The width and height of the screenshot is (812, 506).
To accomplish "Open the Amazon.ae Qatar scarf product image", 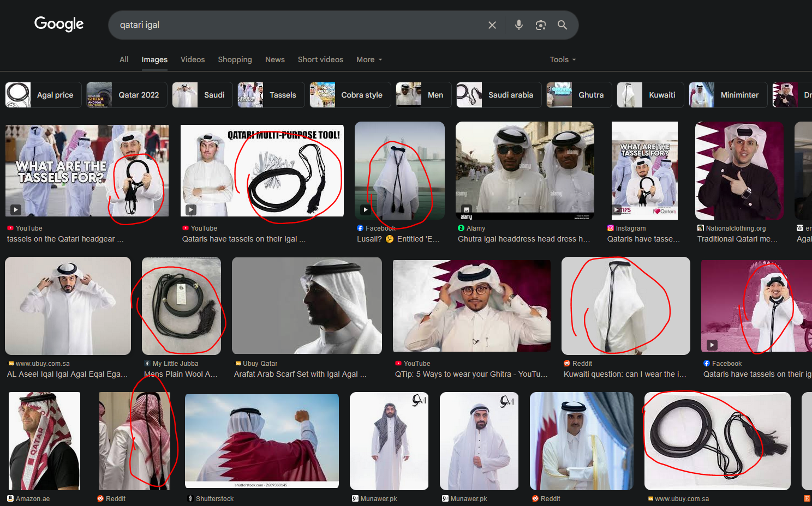I will (44, 441).
